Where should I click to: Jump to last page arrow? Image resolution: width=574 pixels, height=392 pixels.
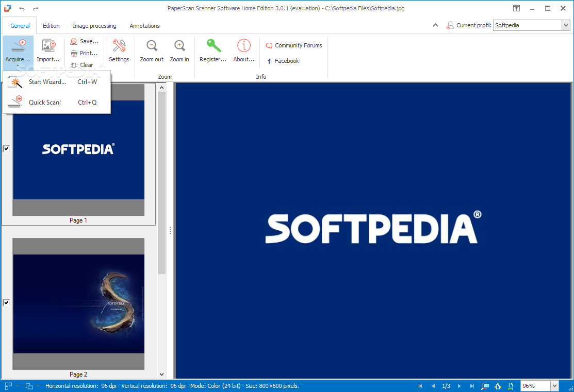[x=472, y=386]
